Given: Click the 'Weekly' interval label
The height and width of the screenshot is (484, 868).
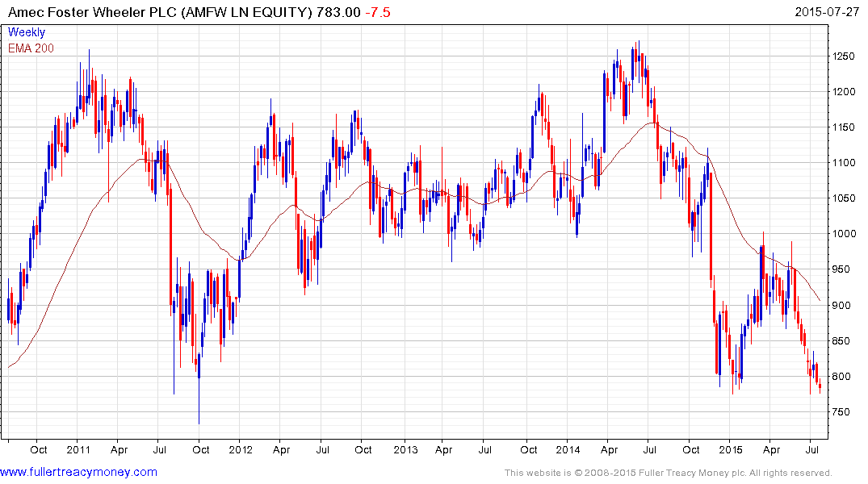Looking at the screenshot, I should (x=27, y=32).
